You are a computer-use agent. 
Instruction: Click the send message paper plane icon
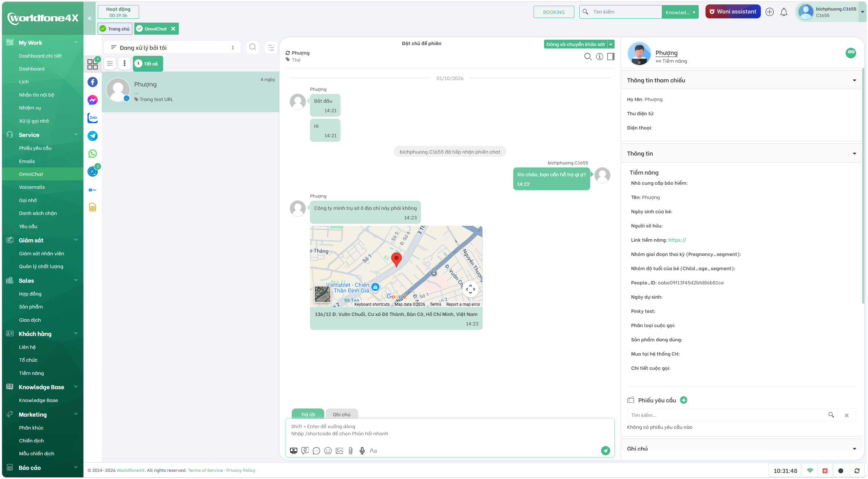point(605,451)
